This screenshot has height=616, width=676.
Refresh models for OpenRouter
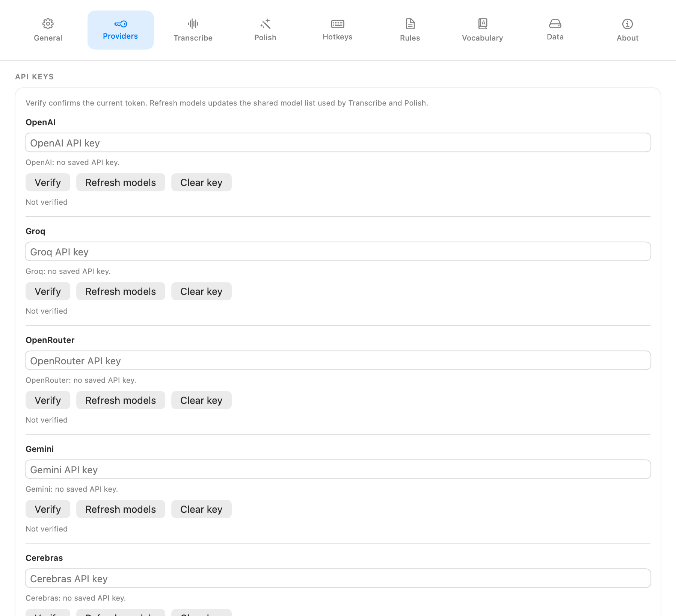coord(121,400)
